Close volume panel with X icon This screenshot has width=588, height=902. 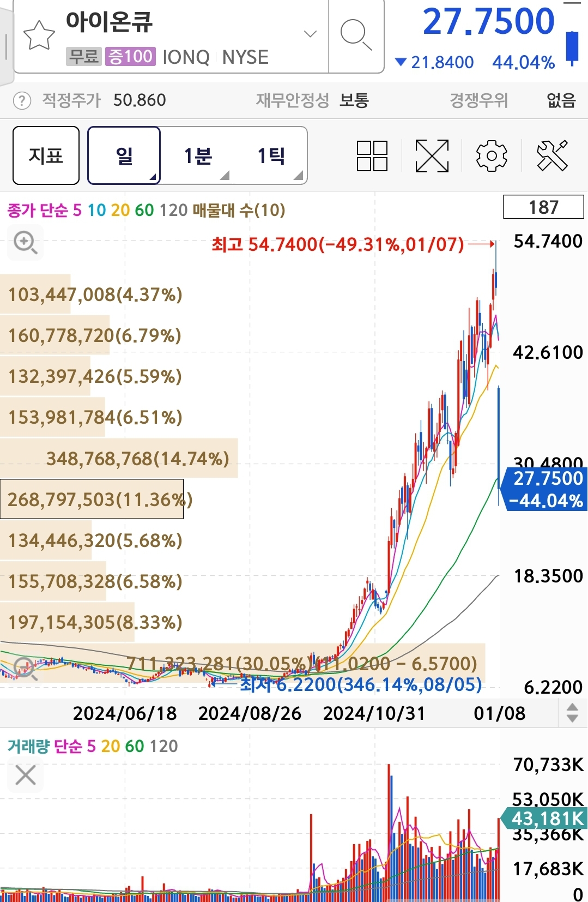click(x=26, y=775)
